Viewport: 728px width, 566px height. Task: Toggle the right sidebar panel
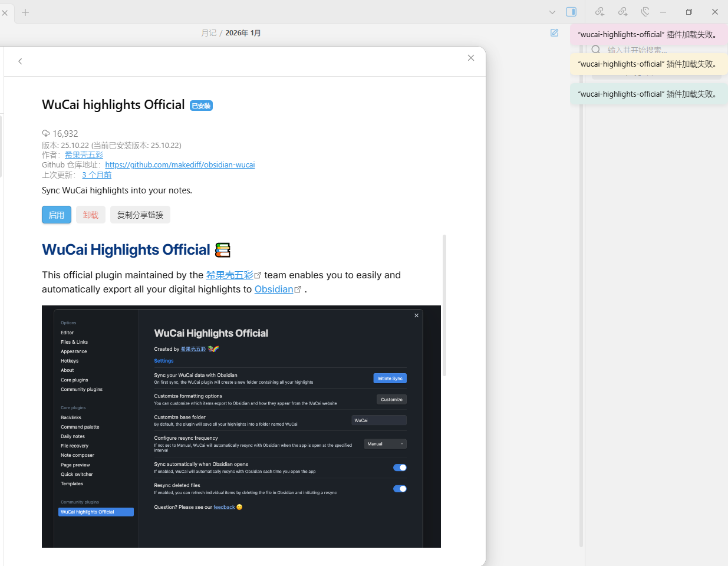coord(571,12)
